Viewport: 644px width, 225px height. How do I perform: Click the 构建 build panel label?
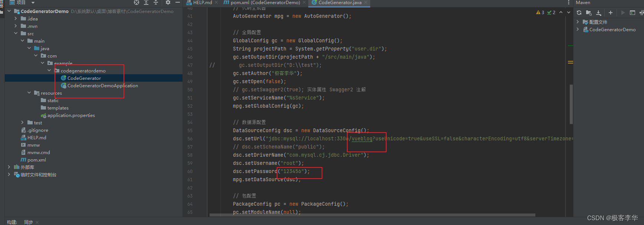click(12, 222)
